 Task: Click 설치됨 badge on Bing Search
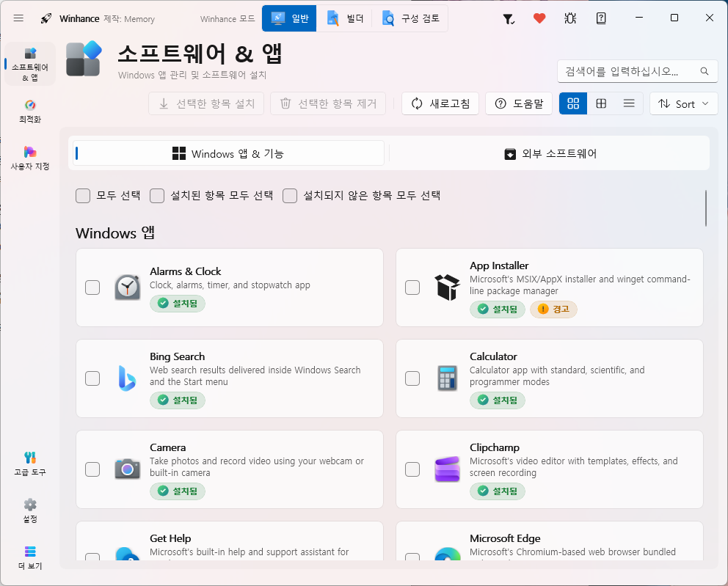(178, 400)
